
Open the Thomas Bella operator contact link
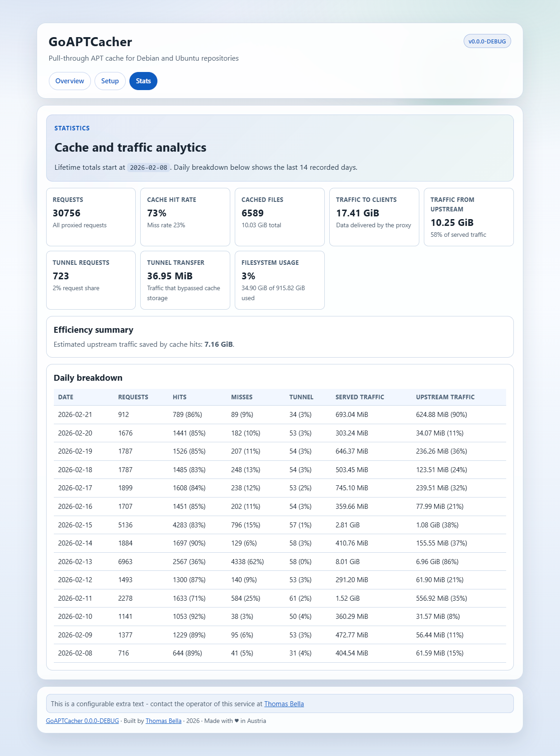284,704
